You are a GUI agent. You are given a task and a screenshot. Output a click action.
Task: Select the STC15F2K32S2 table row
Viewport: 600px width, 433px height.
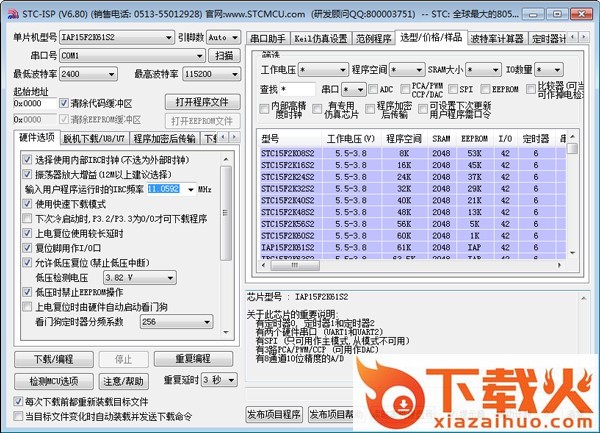pos(412,189)
